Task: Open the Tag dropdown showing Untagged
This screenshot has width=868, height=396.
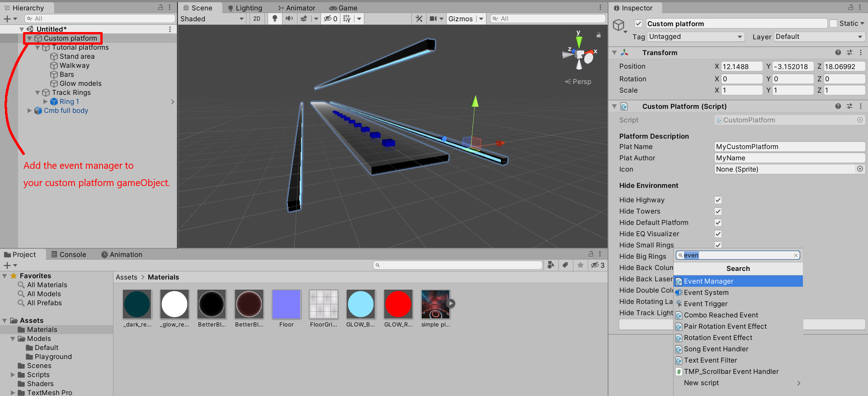Action: (x=695, y=37)
